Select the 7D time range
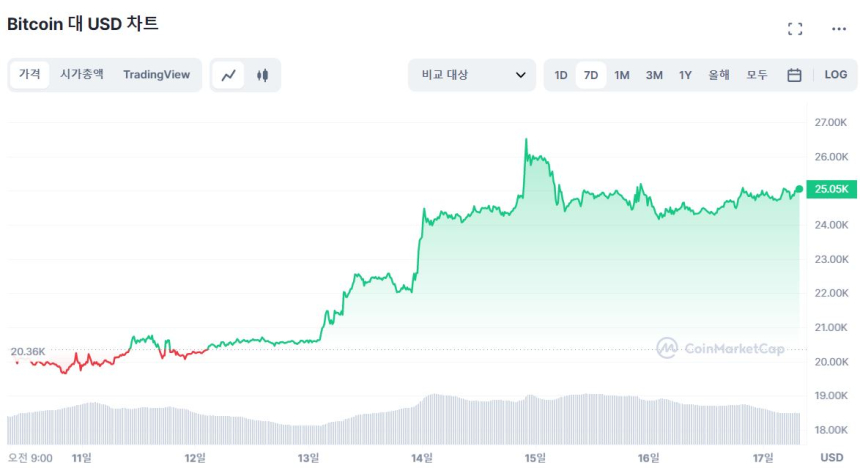860x468 pixels. pyautogui.click(x=591, y=75)
